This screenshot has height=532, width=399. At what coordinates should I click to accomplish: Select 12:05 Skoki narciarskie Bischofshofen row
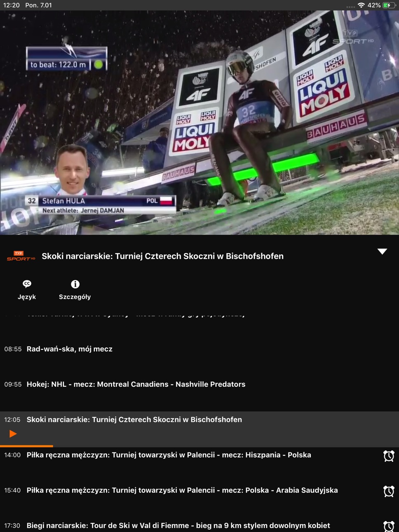click(199, 429)
